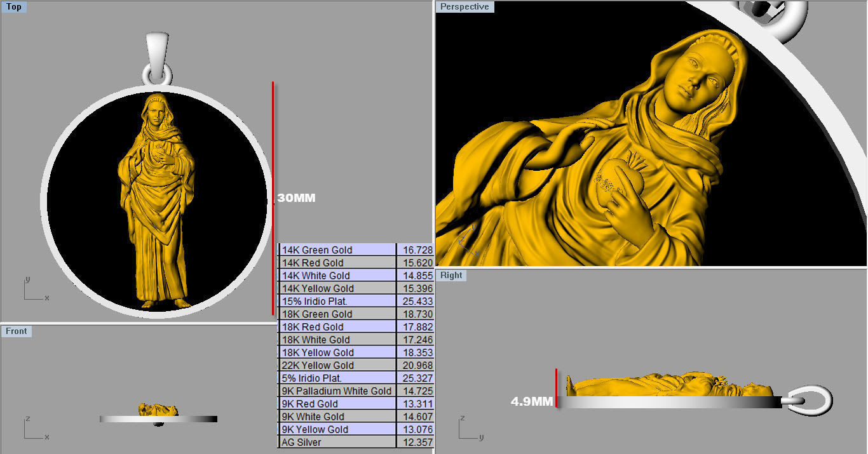Image resolution: width=868 pixels, height=454 pixels.
Task: Click the weight value 25.433
Action: (417, 301)
